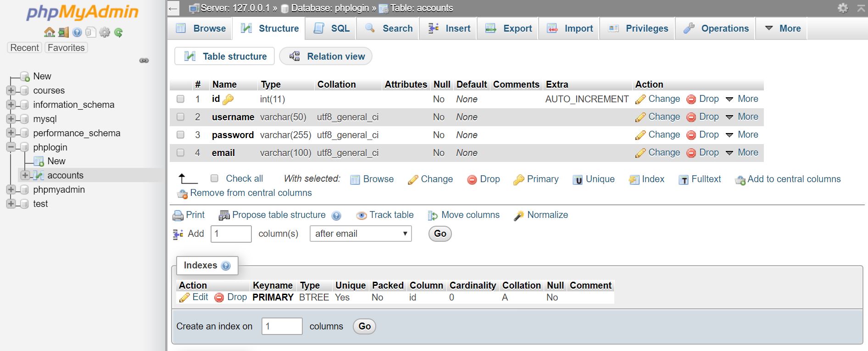
Task: Open the SQL tab
Action: pyautogui.click(x=331, y=28)
